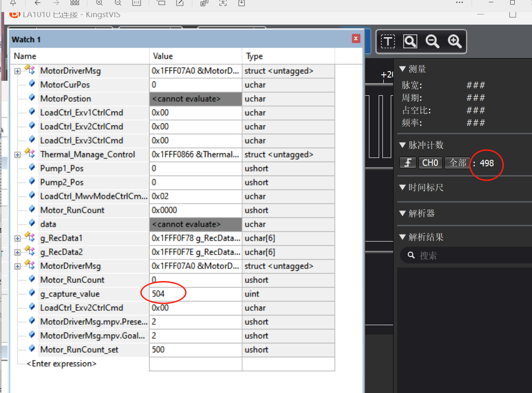Select the LoadCtrl_MwvModeCtrlCm value 0x02

point(196,196)
